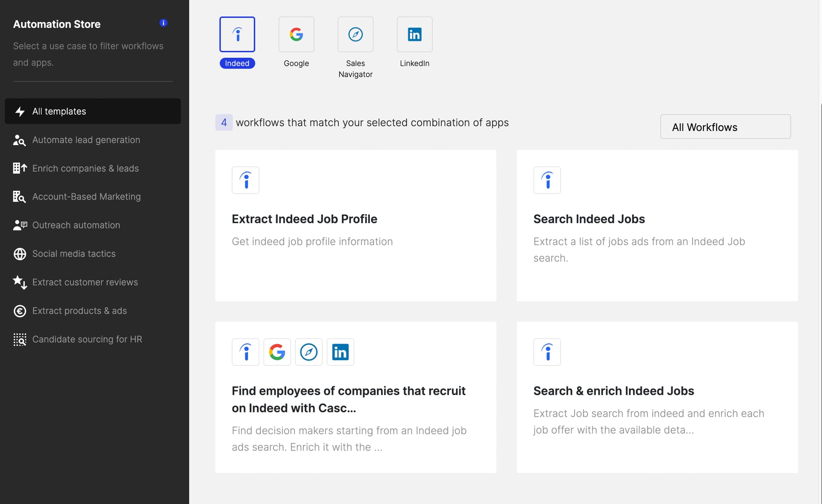822x504 pixels.
Task: Toggle the Indeed app filter tile
Action: (237, 35)
